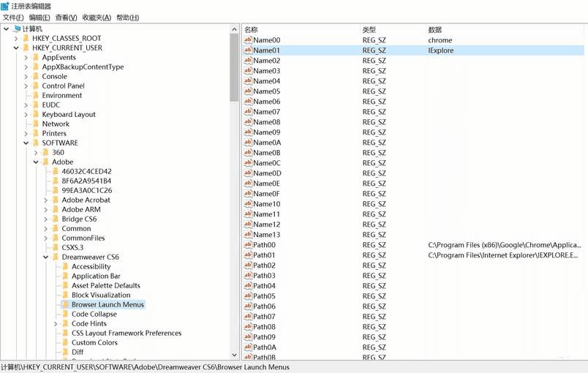Open the 编辑(E) menu
Viewport: 588px width, 373px height.
click(39, 18)
